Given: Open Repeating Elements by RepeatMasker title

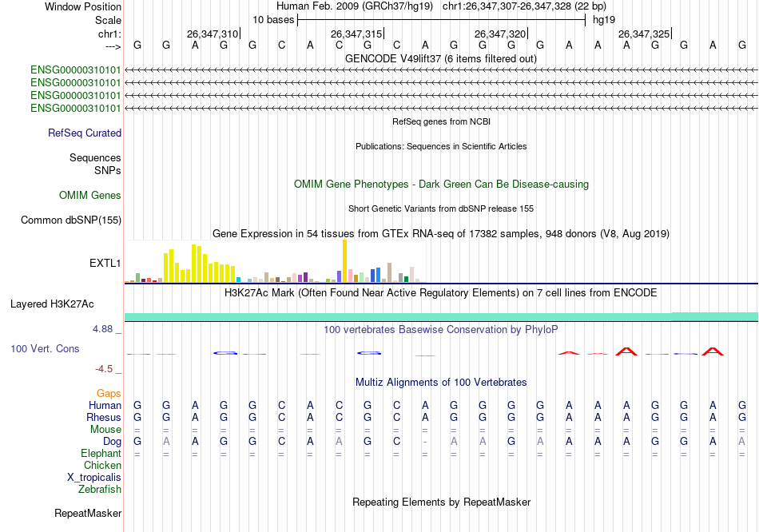Looking at the screenshot, I should coord(442,502).
